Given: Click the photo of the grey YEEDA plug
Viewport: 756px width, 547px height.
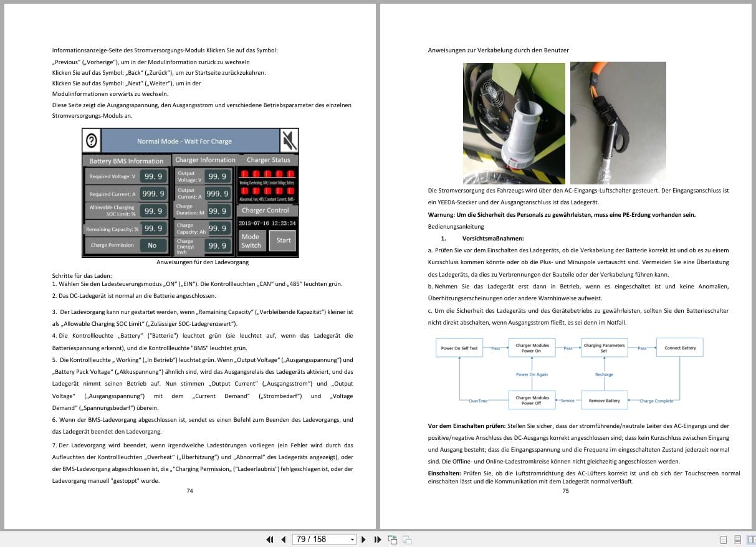Looking at the screenshot, I should [514, 123].
